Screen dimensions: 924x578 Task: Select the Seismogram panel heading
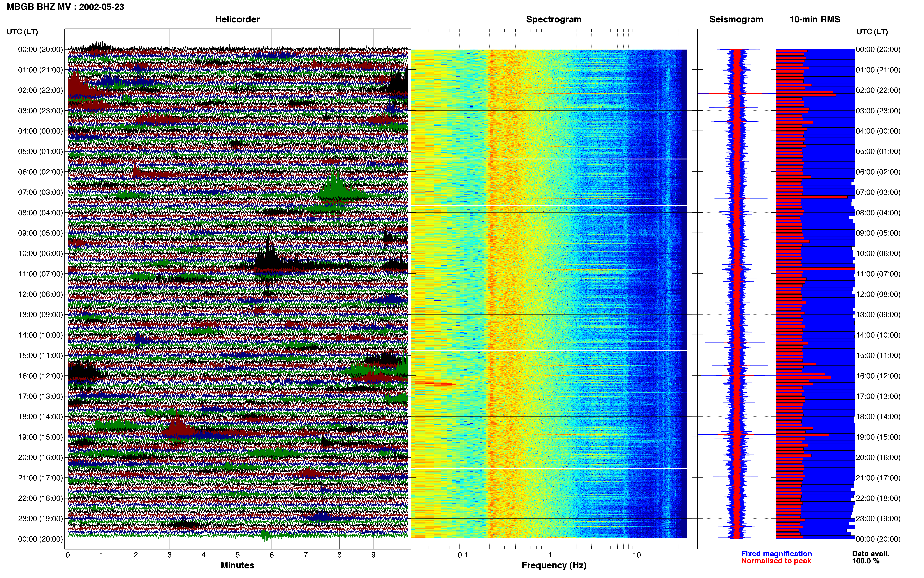point(736,19)
